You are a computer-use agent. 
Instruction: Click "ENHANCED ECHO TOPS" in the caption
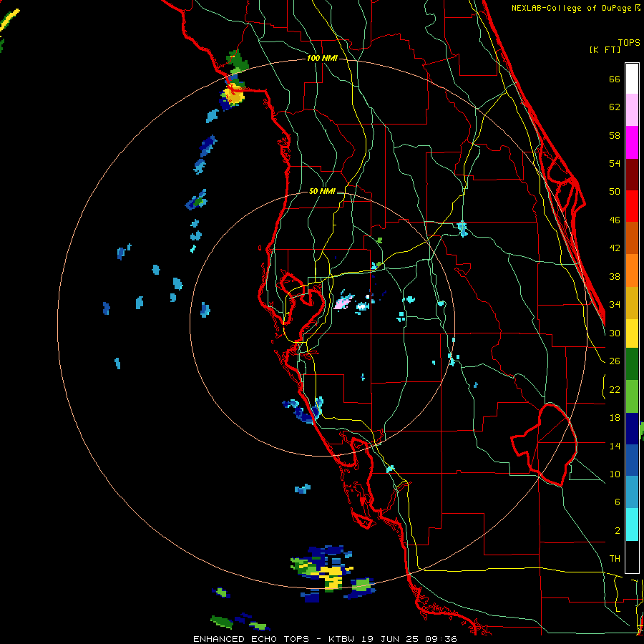[251, 639]
